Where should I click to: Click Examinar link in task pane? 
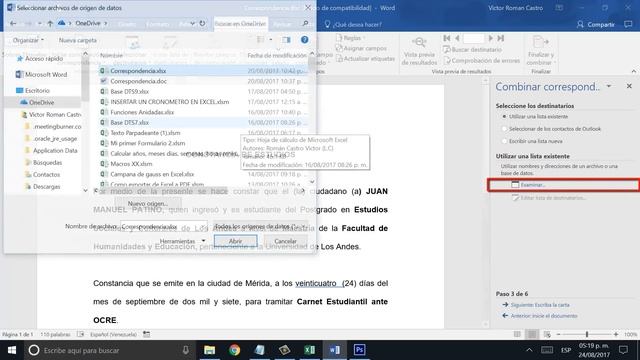click(x=529, y=185)
